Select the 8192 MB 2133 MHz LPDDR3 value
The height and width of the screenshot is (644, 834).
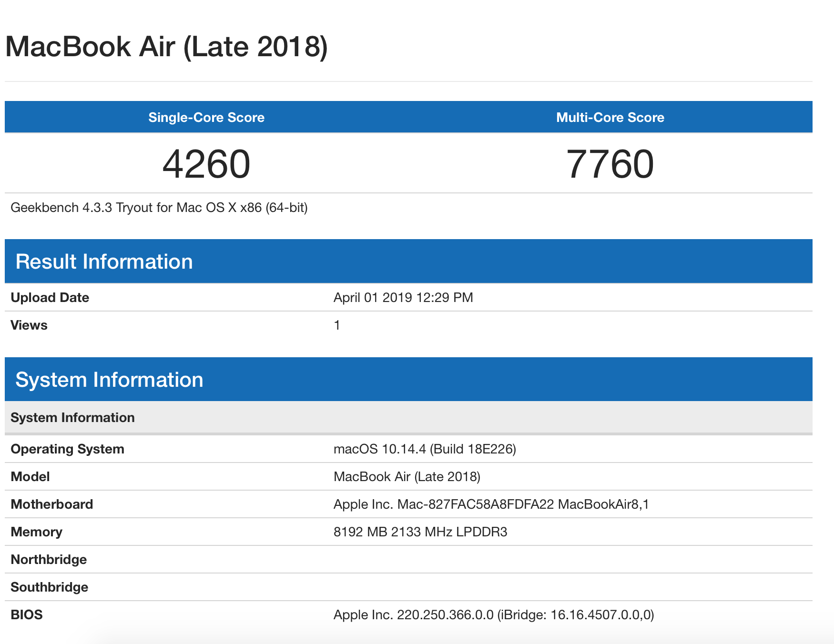point(420,532)
